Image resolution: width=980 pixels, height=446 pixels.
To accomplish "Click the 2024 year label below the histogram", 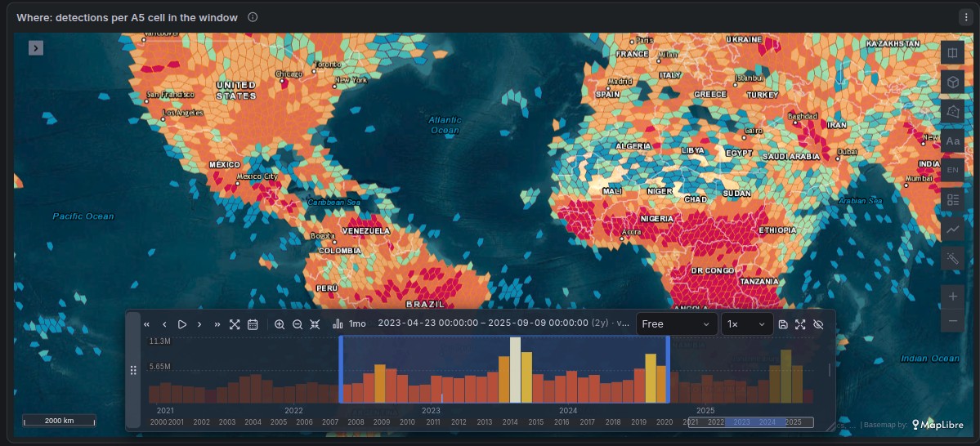I will pyautogui.click(x=568, y=411).
